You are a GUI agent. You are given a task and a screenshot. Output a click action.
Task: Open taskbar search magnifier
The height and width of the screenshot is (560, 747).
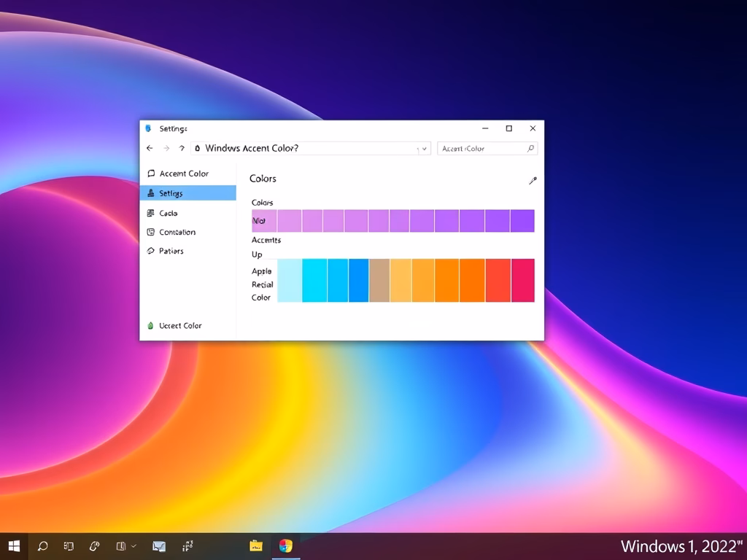(42, 546)
